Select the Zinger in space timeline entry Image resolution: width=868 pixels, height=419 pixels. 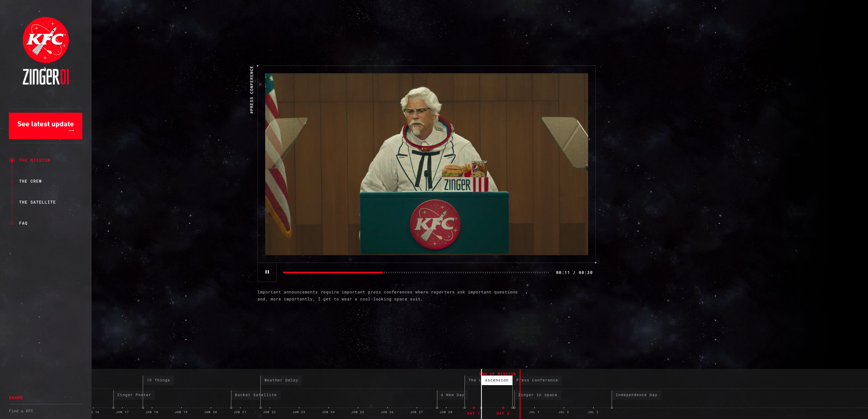(538, 395)
